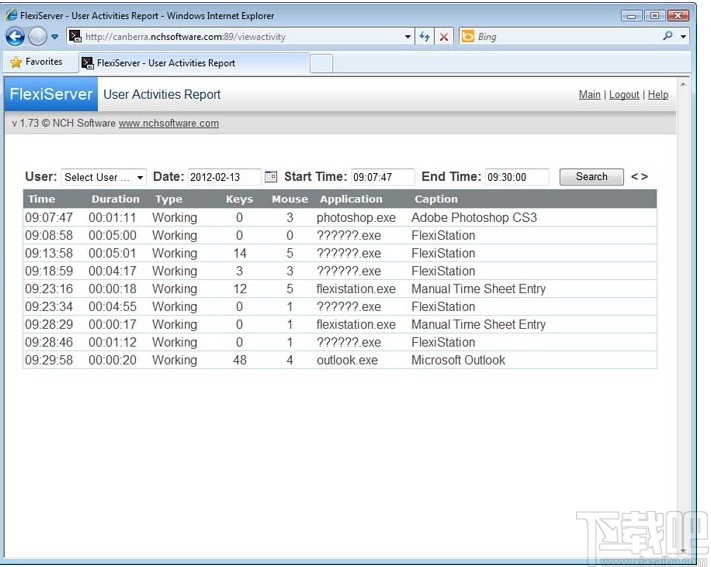Click the previous period '<' arrow
Viewport: 711px width, 567px height.
[634, 176]
